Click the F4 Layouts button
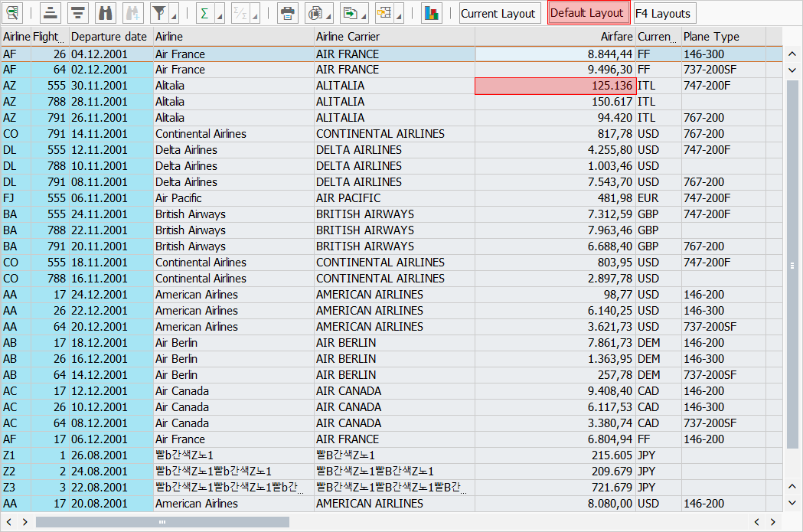 point(664,13)
